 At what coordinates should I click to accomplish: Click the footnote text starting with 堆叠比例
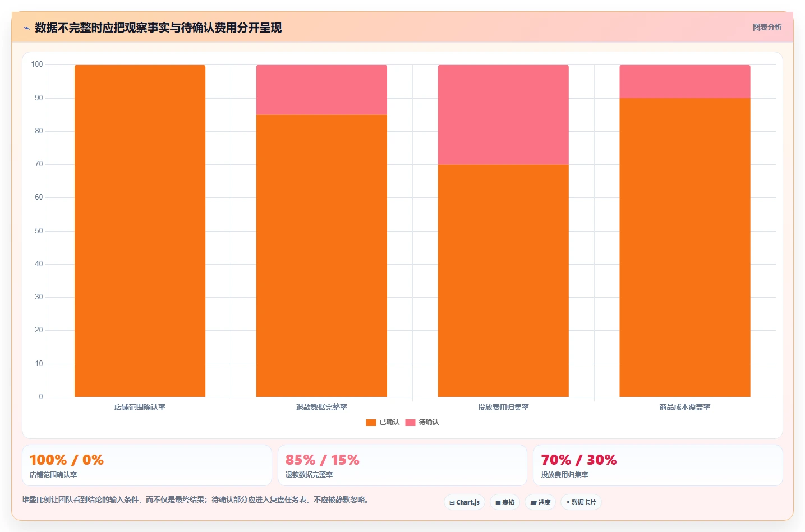[197, 499]
